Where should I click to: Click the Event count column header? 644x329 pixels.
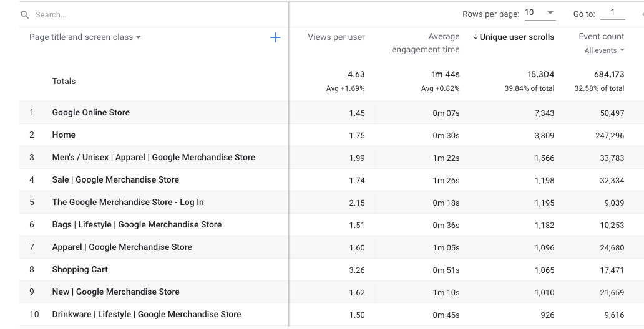pyautogui.click(x=602, y=37)
